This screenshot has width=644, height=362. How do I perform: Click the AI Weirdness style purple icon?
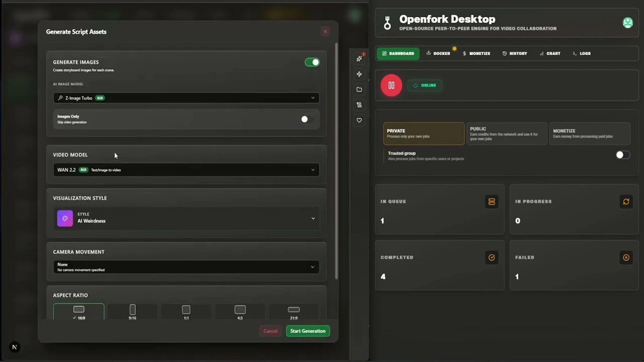click(x=65, y=218)
